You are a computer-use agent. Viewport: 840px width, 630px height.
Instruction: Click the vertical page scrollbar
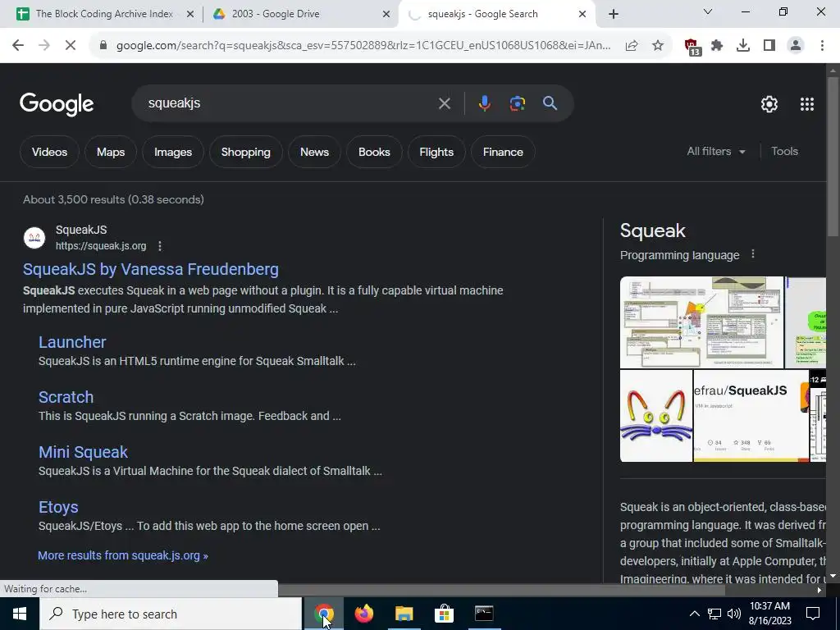click(x=833, y=155)
